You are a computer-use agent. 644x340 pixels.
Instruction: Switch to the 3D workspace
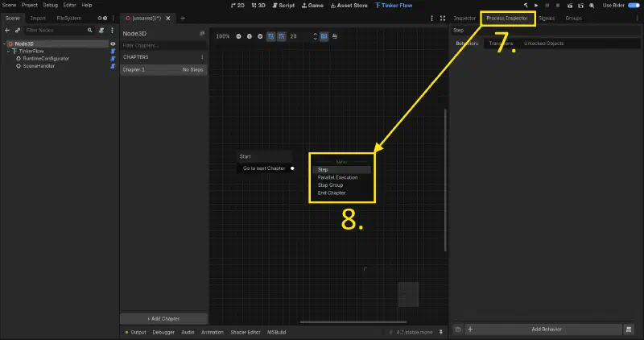pos(258,6)
